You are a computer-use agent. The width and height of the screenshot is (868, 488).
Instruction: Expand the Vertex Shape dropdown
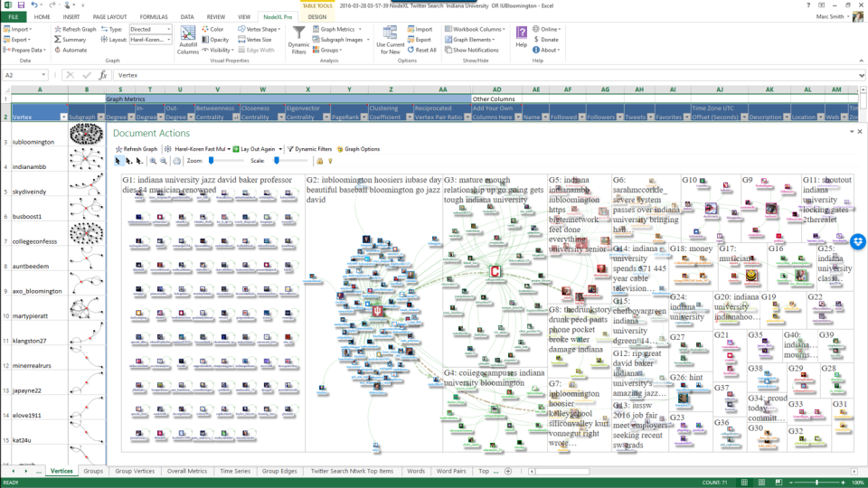click(x=259, y=29)
